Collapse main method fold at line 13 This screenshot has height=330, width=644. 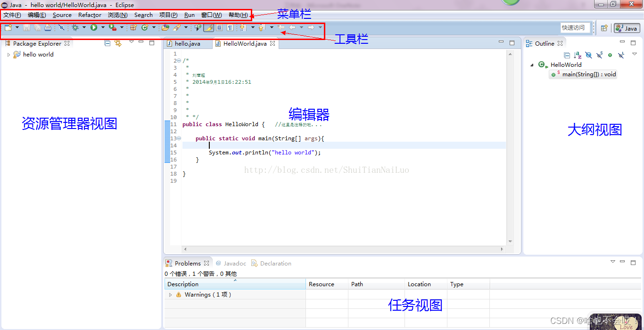point(179,138)
